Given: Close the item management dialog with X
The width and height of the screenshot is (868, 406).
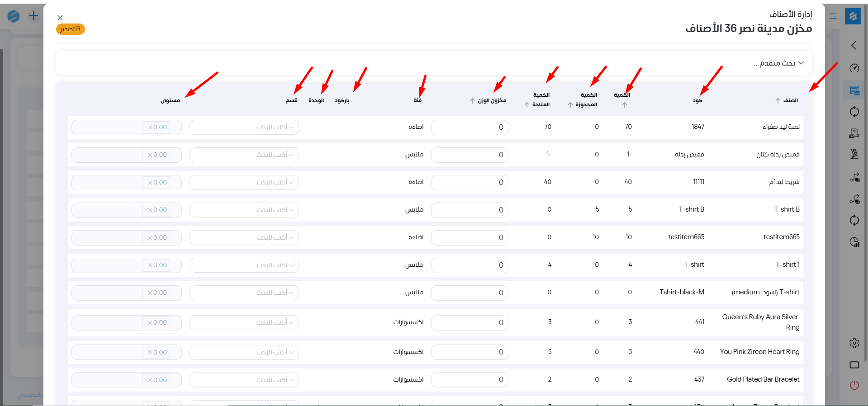Looking at the screenshot, I should coord(60,18).
